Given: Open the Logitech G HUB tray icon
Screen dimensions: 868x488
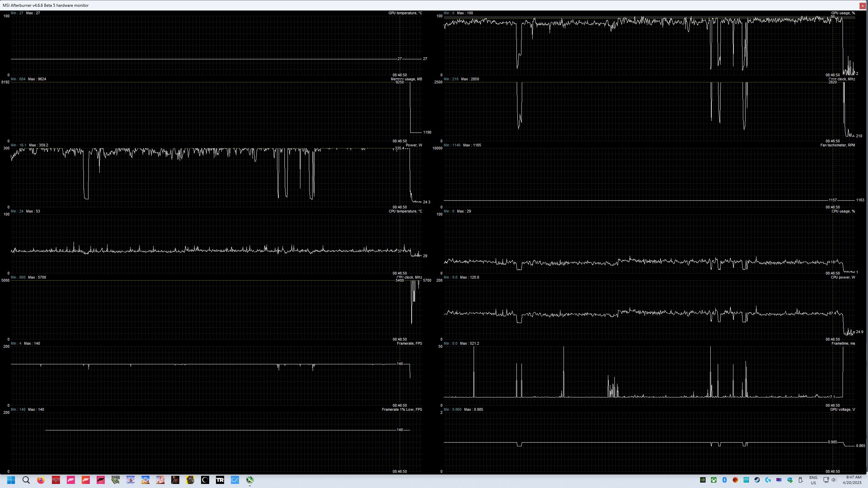Looking at the screenshot, I should tap(768, 480).
